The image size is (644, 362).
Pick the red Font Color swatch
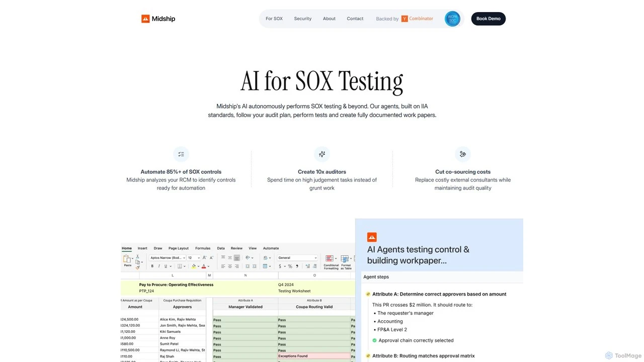(x=204, y=266)
